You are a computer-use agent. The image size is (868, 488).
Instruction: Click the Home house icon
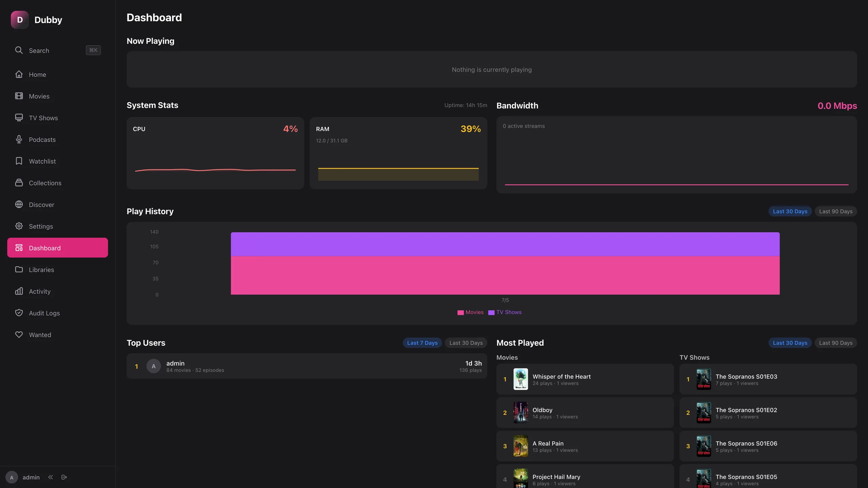19,74
